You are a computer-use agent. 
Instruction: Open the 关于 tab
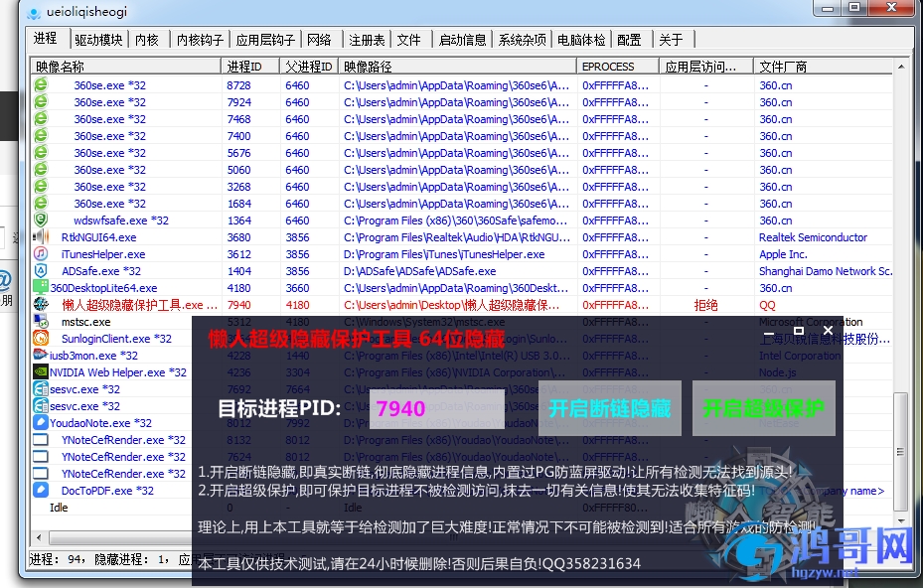click(x=671, y=40)
